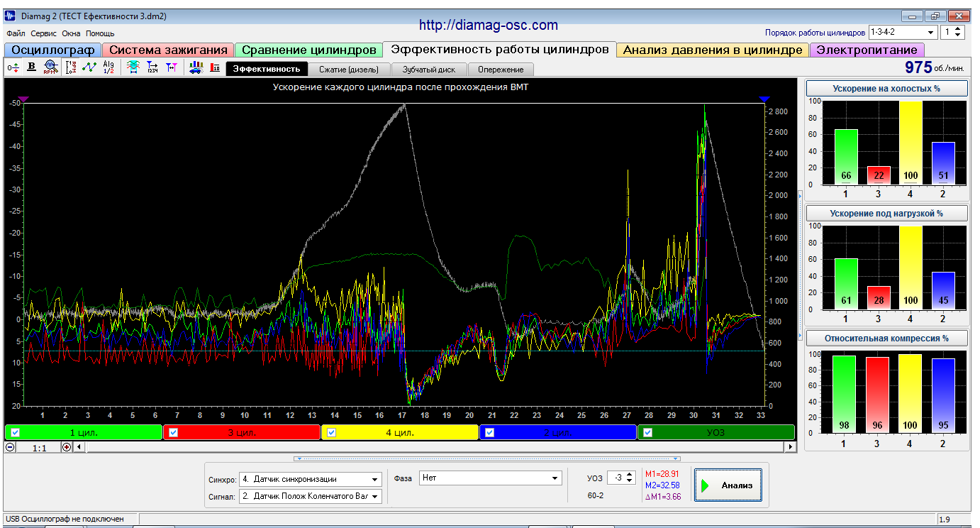Image resolution: width=980 pixels, height=528 pixels.
Task: Click the blue right graph marker
Action: 764,99
